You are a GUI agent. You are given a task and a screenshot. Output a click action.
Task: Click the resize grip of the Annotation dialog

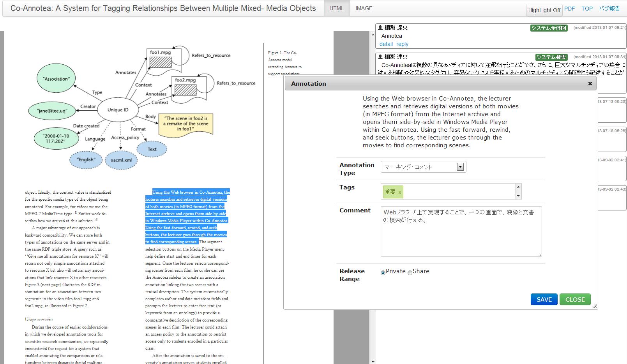(594, 306)
